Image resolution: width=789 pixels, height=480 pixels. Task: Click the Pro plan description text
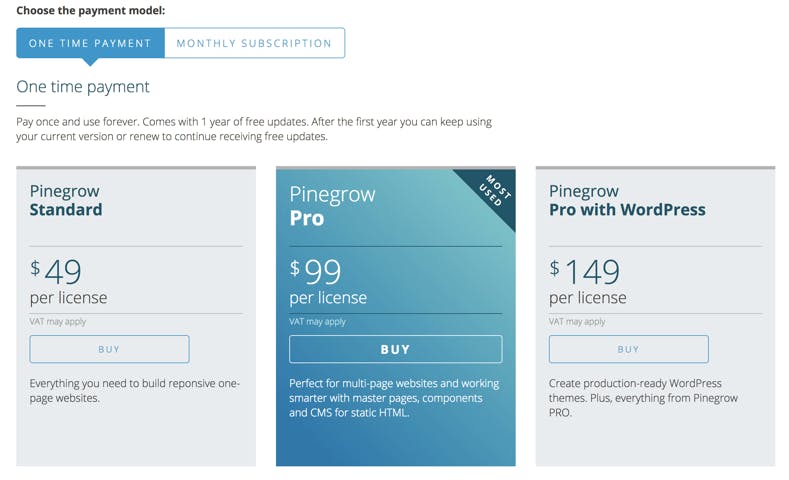pyautogui.click(x=394, y=397)
